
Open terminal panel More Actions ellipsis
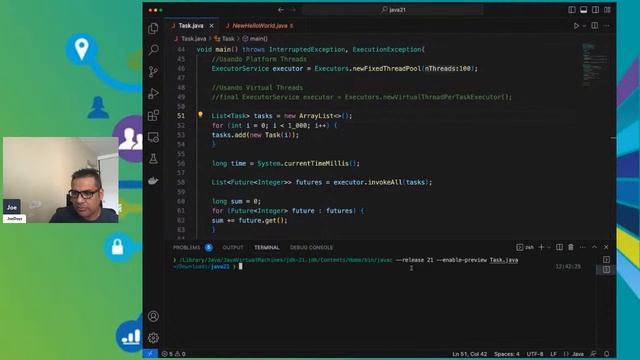(582, 247)
